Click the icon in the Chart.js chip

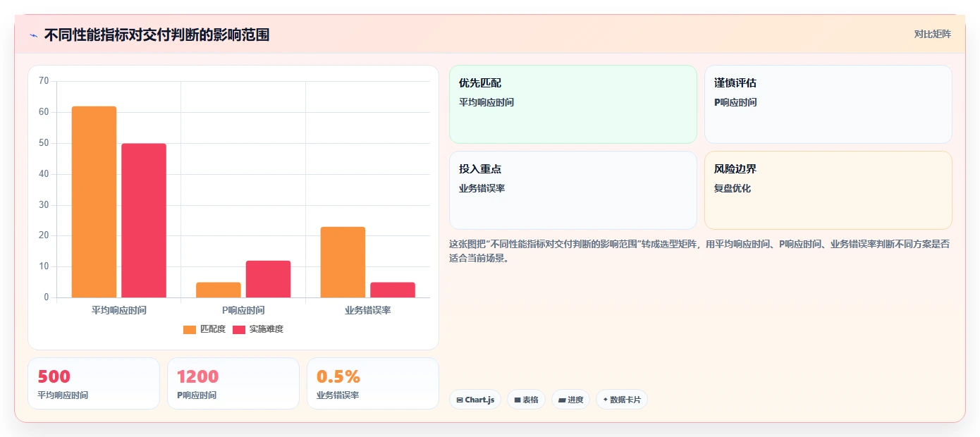point(460,400)
